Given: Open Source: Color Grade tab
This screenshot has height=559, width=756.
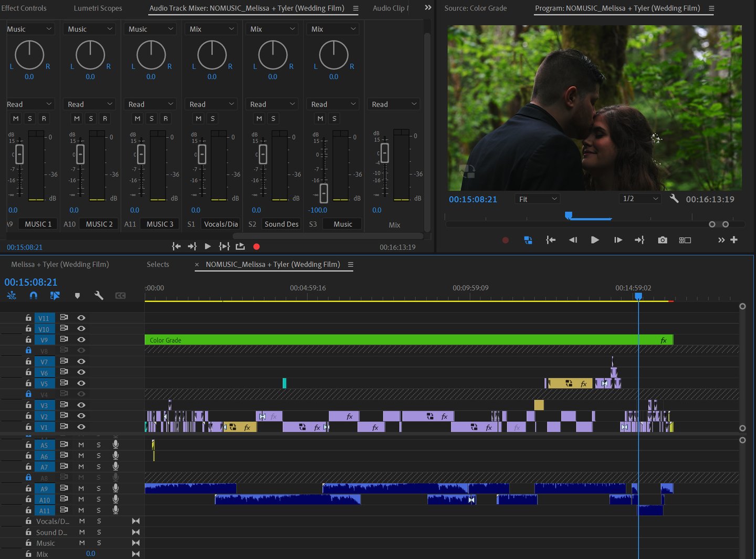Looking at the screenshot, I should pos(476,8).
